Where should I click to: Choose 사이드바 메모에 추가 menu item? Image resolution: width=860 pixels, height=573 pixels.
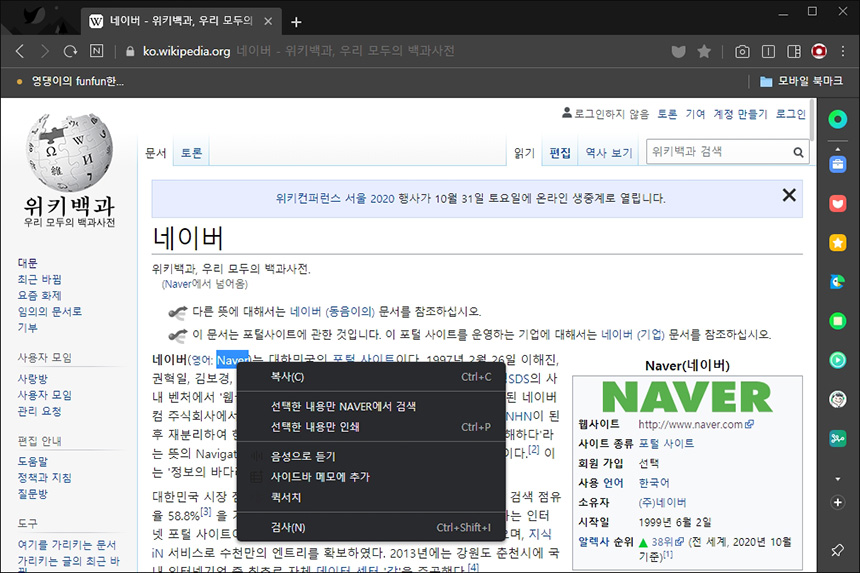coord(371,477)
